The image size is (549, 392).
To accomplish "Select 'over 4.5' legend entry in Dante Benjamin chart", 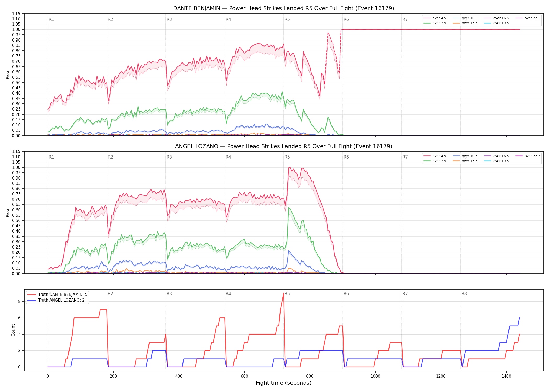I will click(x=435, y=18).
